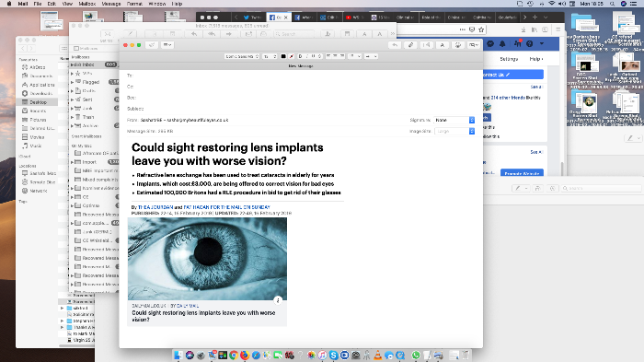Open the Signature dropdown showing None
This screenshot has width=644, height=362.
pos(454,120)
